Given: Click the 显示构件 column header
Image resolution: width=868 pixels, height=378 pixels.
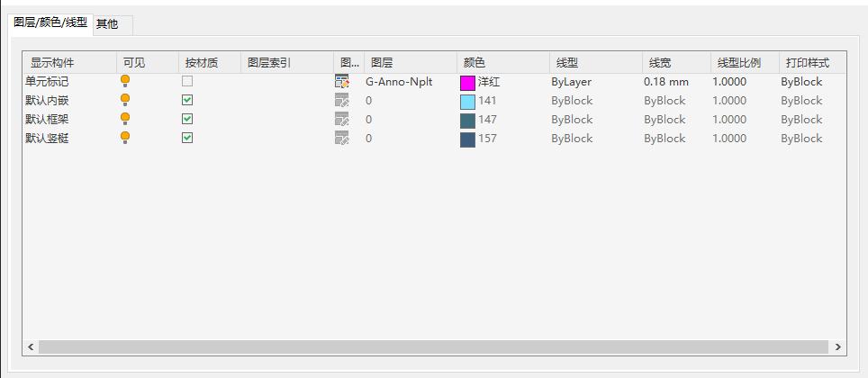Looking at the screenshot, I should point(52,63).
